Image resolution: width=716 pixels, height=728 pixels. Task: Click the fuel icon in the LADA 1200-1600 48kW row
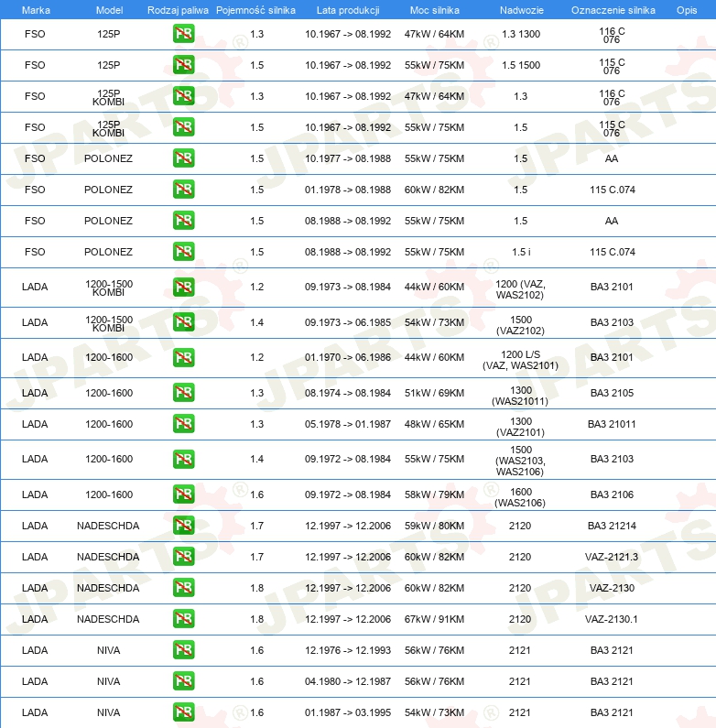click(183, 424)
